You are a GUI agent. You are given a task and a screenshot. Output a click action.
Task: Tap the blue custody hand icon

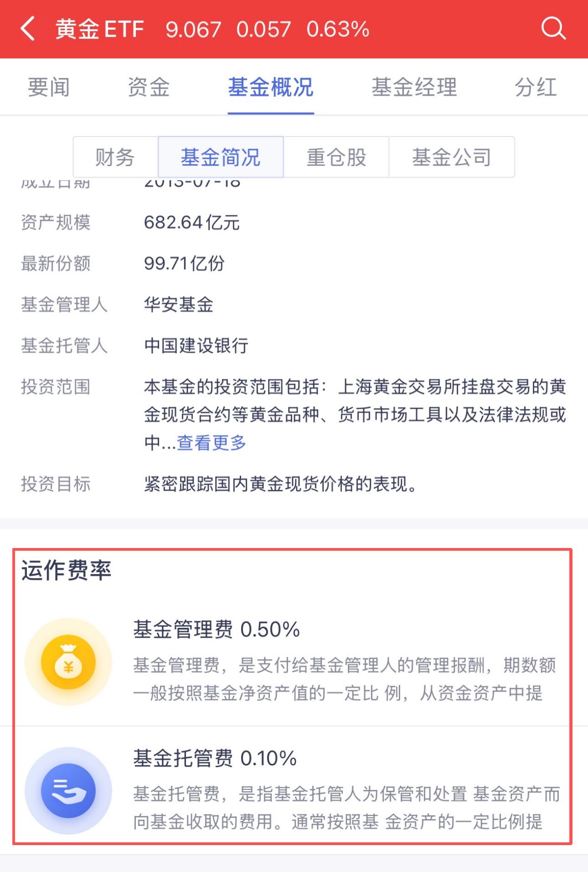(68, 790)
